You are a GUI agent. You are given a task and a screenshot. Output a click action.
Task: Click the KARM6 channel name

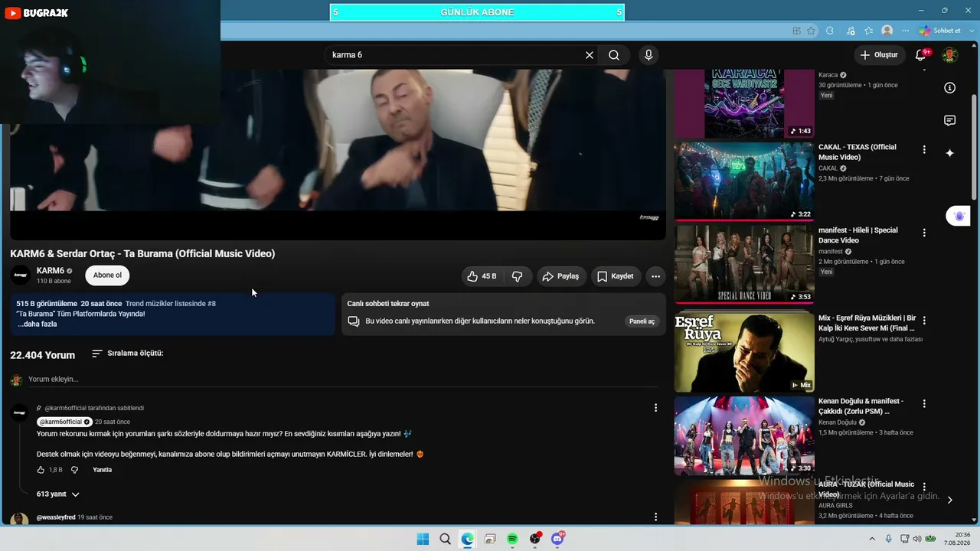[x=51, y=271]
